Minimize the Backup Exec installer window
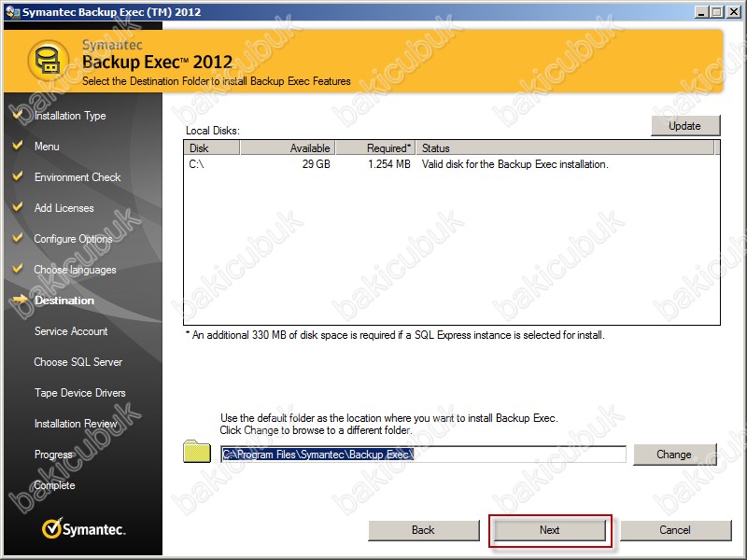Viewport: 747px width, 560px height. coord(700,12)
